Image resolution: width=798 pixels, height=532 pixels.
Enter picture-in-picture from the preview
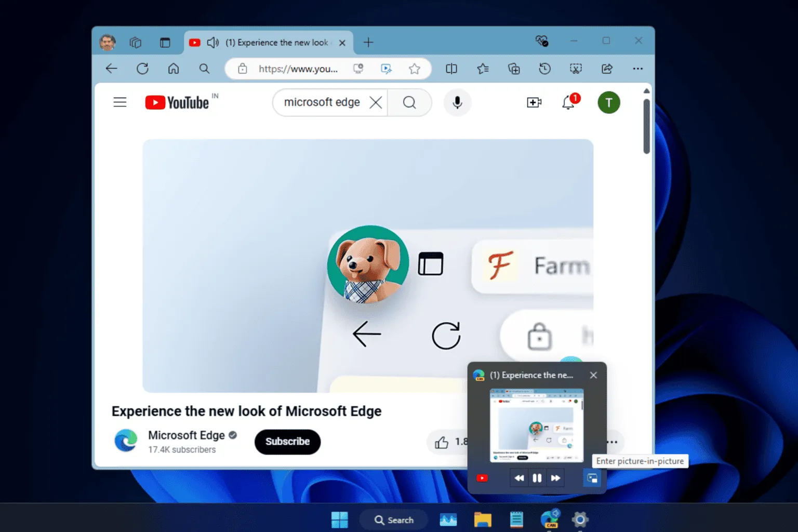[592, 478]
